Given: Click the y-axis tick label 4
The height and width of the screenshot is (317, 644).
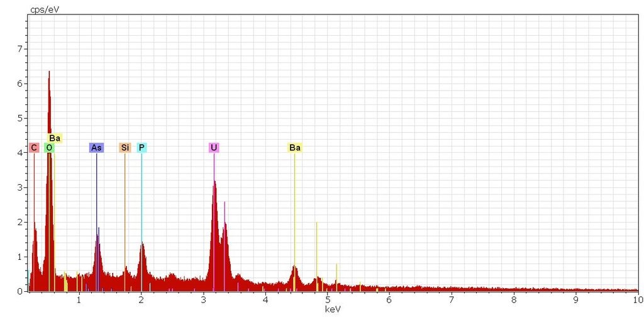Looking at the screenshot, I should coord(19,153).
